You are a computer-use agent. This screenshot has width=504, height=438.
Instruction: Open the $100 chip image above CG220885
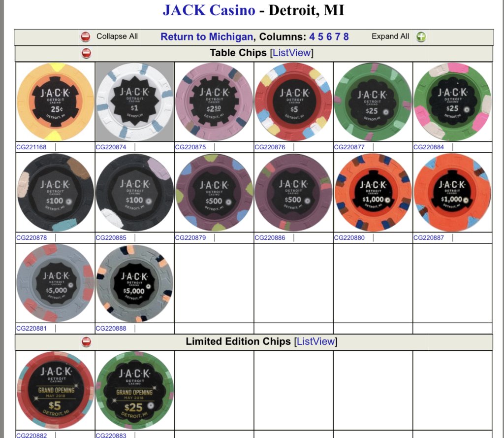tap(135, 193)
